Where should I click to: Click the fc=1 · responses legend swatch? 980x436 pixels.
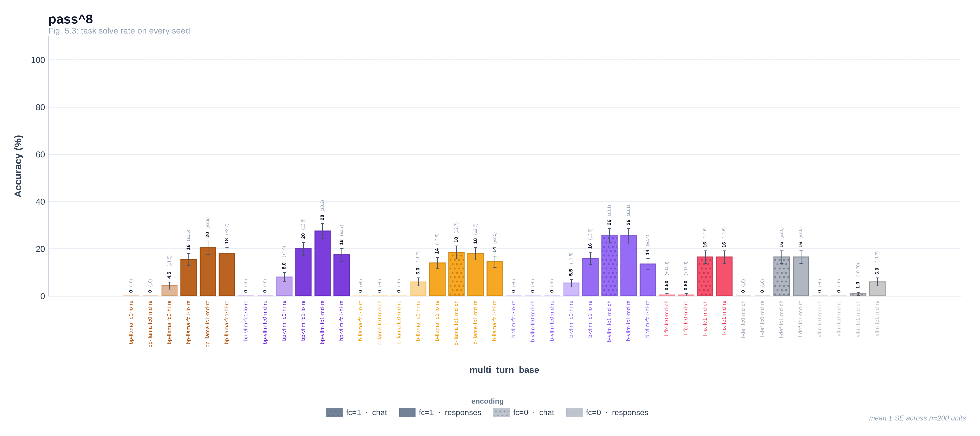point(407,412)
